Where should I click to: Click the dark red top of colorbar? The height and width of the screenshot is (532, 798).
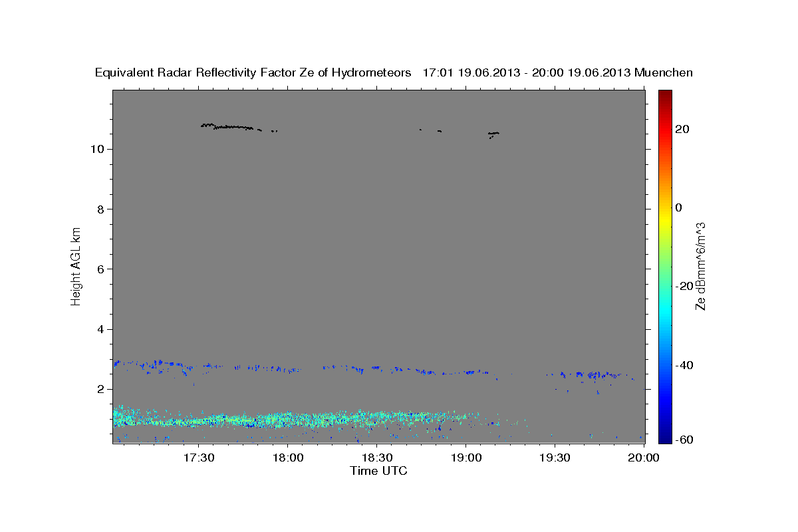pyautogui.click(x=665, y=94)
